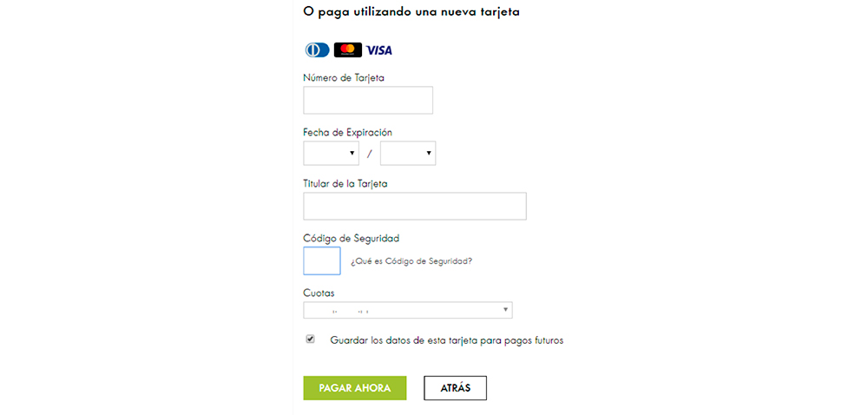868x415 pixels.
Task: Click the Titular de la Tarjeta label
Action: click(345, 184)
